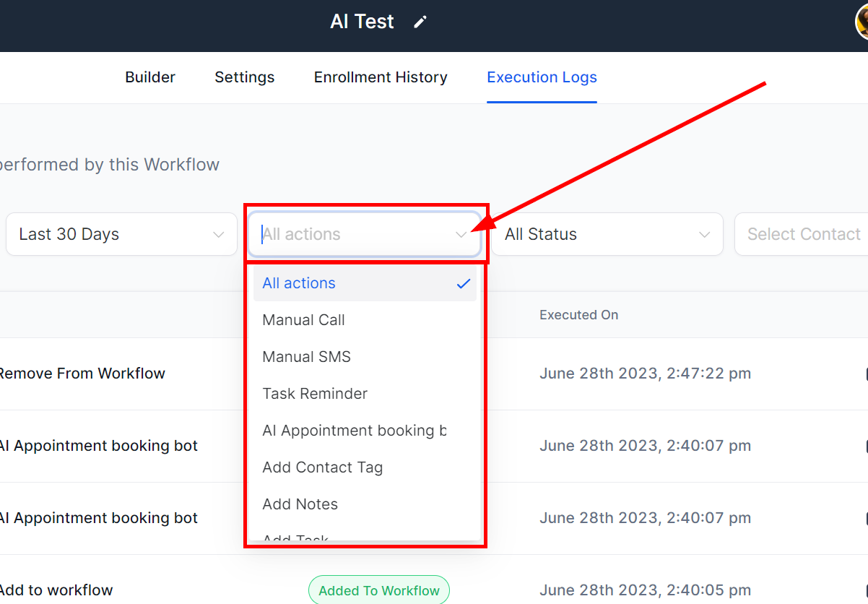Open the user avatar in the top corner
Screen dimensions: 868x604
(x=862, y=22)
